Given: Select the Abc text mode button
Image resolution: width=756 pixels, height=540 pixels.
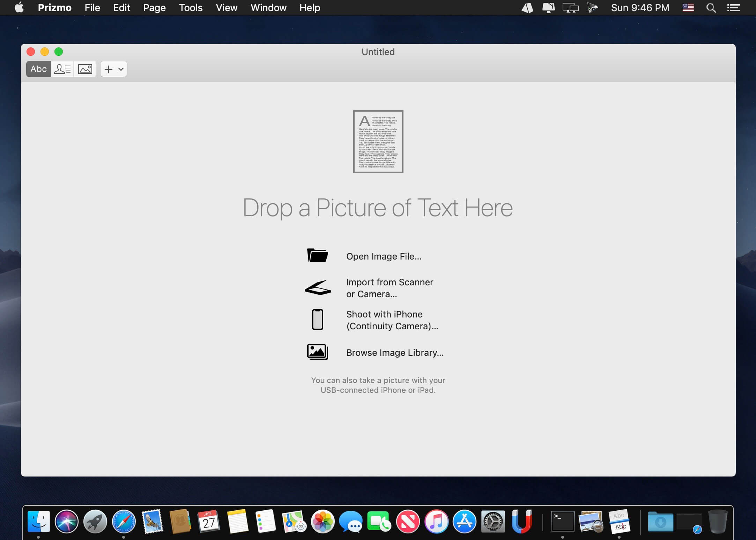Looking at the screenshot, I should (38, 69).
